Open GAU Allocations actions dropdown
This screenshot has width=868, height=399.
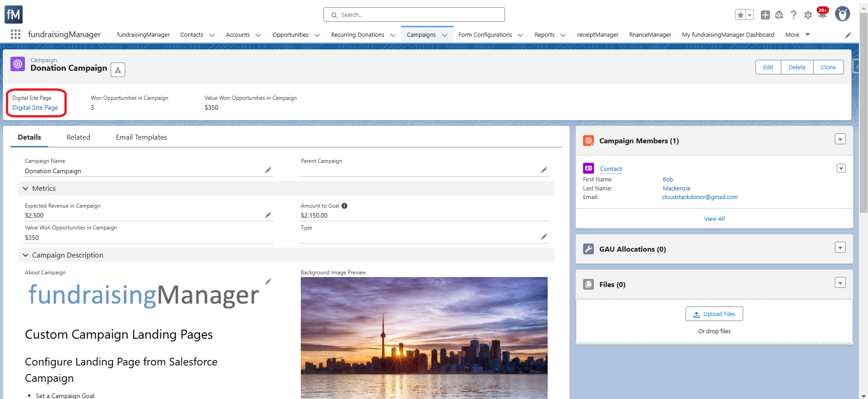840,248
